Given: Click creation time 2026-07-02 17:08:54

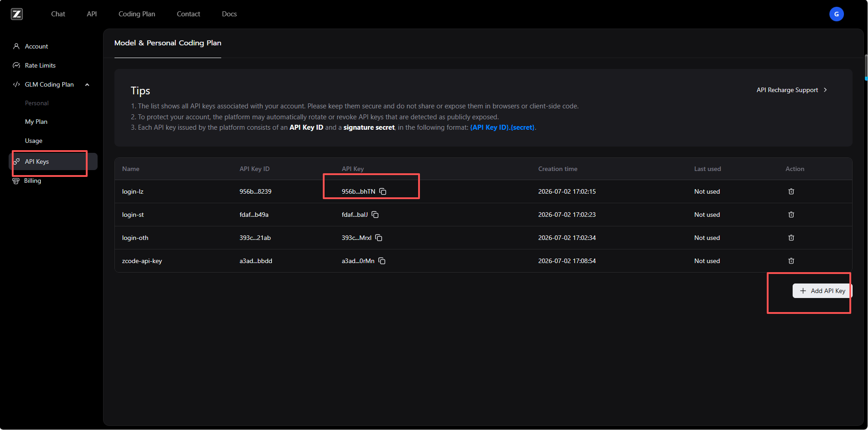Looking at the screenshot, I should tap(567, 261).
